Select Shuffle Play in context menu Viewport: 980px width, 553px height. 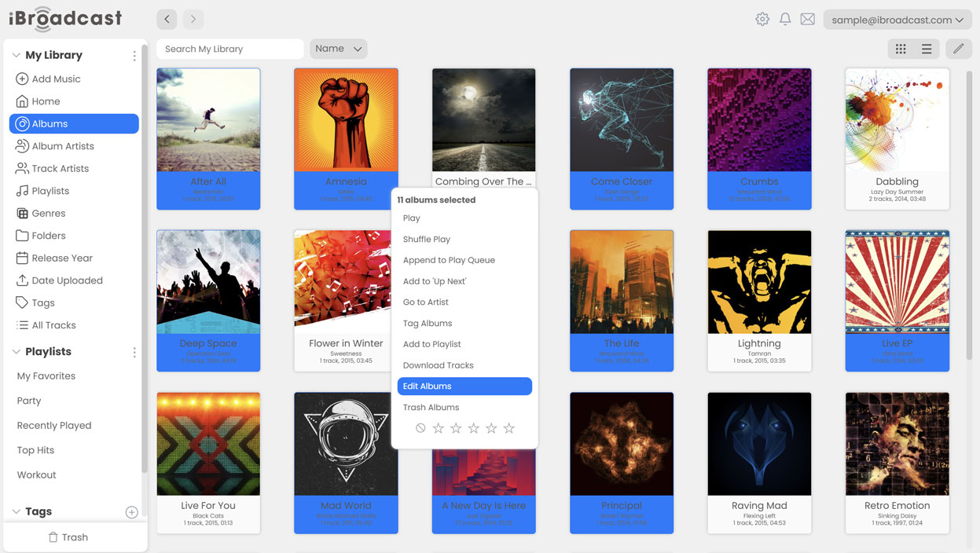click(427, 240)
